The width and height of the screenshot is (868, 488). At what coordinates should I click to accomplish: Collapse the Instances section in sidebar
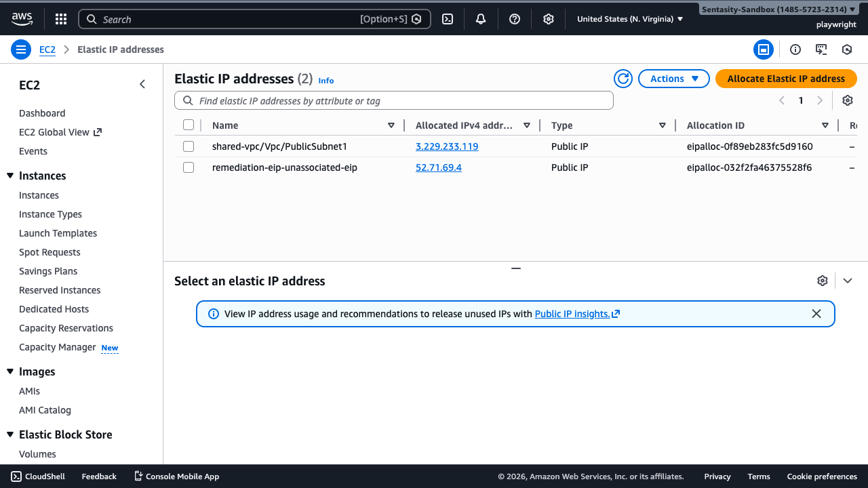tap(9, 176)
